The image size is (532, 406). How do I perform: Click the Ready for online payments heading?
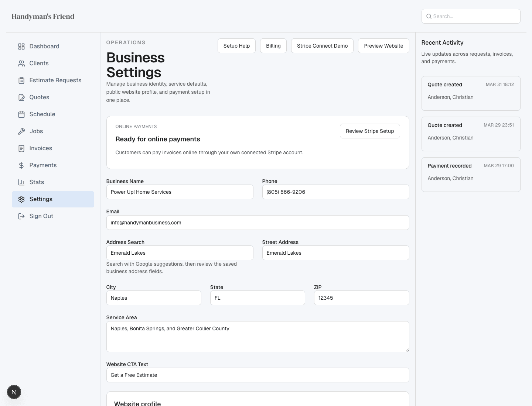(158, 139)
